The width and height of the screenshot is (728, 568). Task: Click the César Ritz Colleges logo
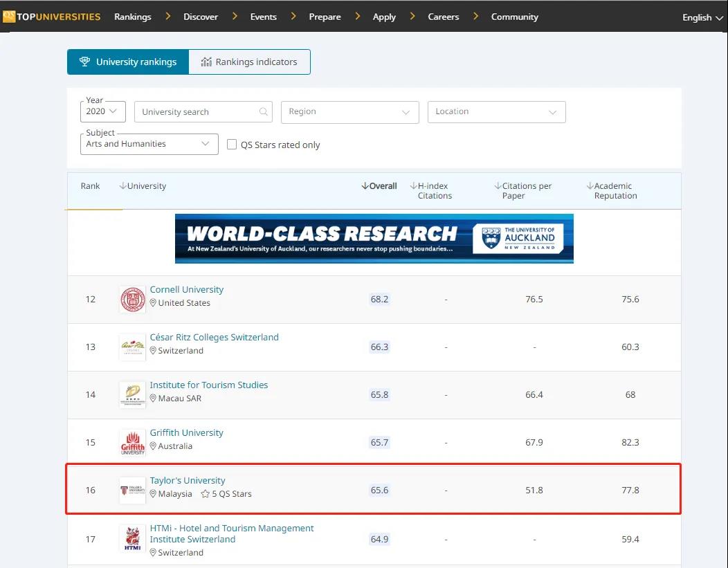tap(133, 347)
